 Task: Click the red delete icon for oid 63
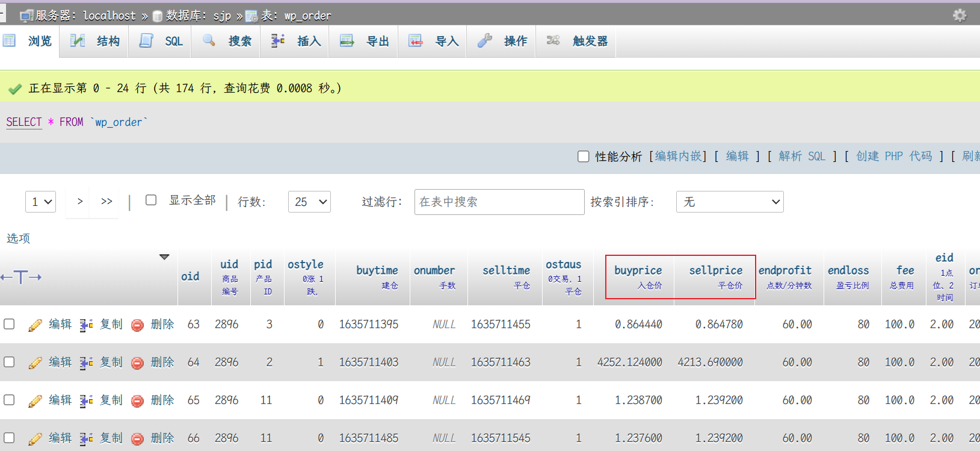[x=137, y=325]
